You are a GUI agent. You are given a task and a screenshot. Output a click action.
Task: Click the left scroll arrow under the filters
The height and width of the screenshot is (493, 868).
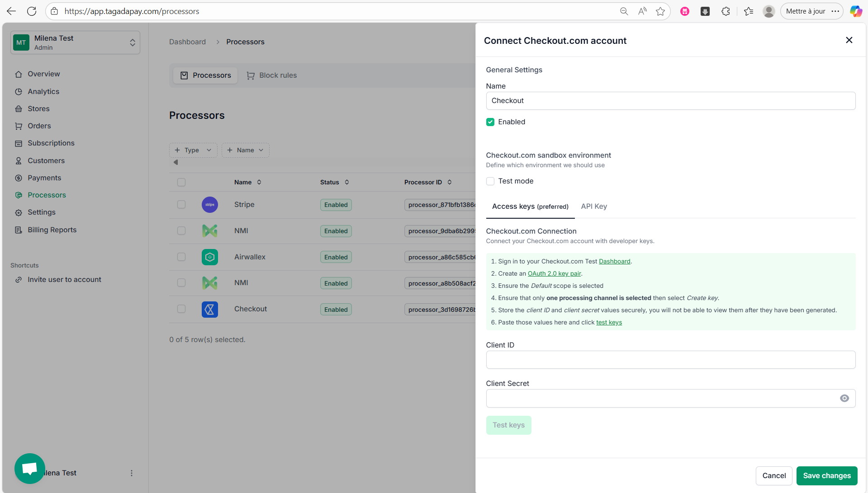pyautogui.click(x=176, y=162)
